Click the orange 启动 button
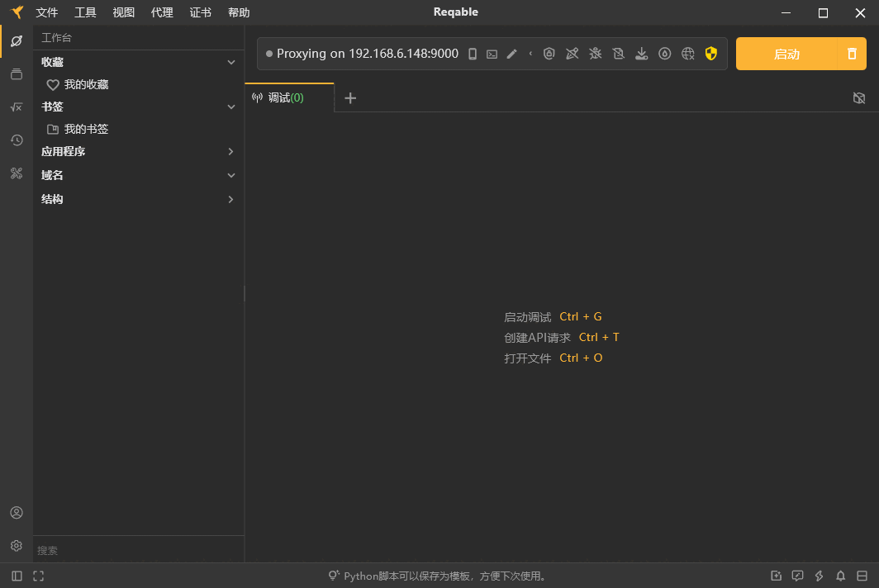Viewport: 879px width, 588px height. [786, 54]
